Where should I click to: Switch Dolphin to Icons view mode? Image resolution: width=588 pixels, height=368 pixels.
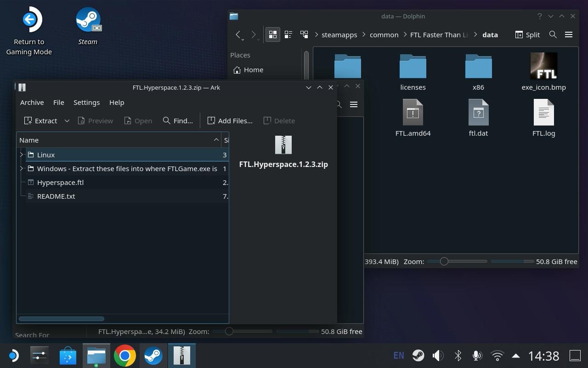pos(273,34)
